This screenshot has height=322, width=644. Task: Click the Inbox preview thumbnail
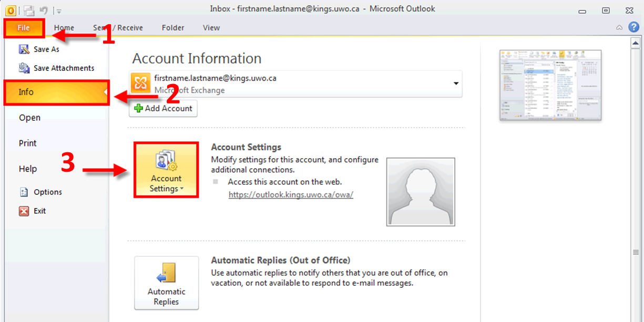[550, 85]
